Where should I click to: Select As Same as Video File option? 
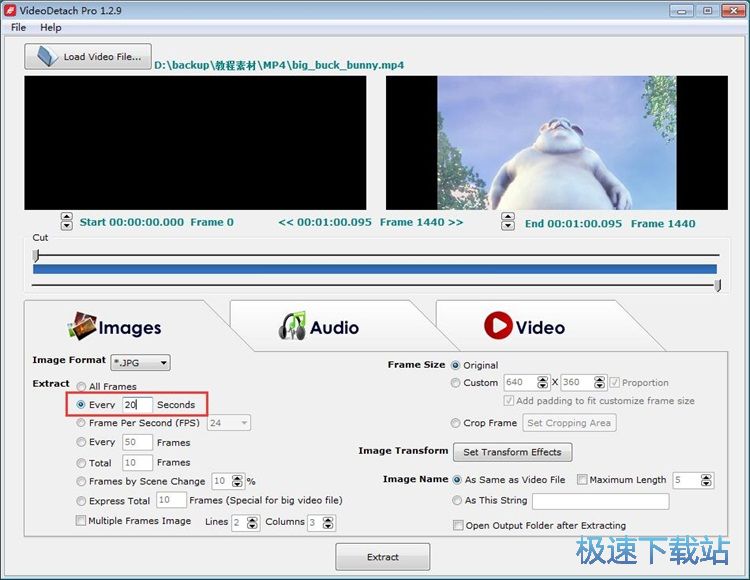pyautogui.click(x=457, y=480)
